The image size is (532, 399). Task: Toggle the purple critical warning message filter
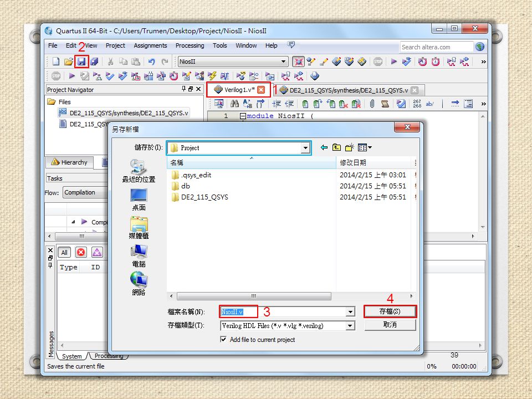tap(97, 253)
